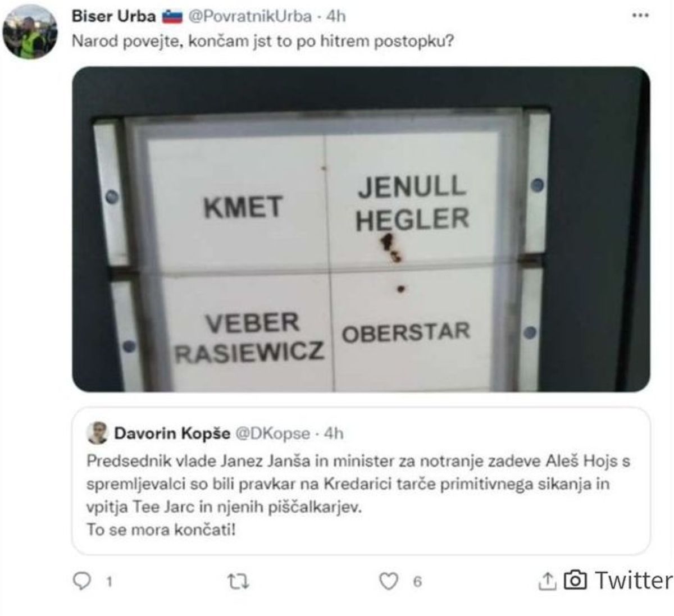Viewport: 674px width, 616px height.
Task: Click the main tweet text line
Action: (262, 42)
